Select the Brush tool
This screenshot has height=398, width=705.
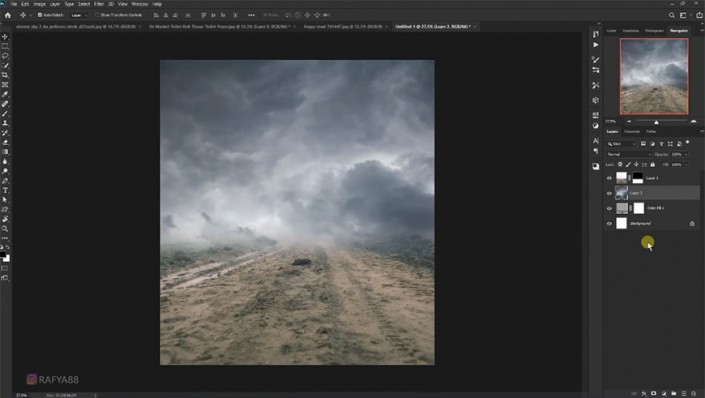[5, 114]
